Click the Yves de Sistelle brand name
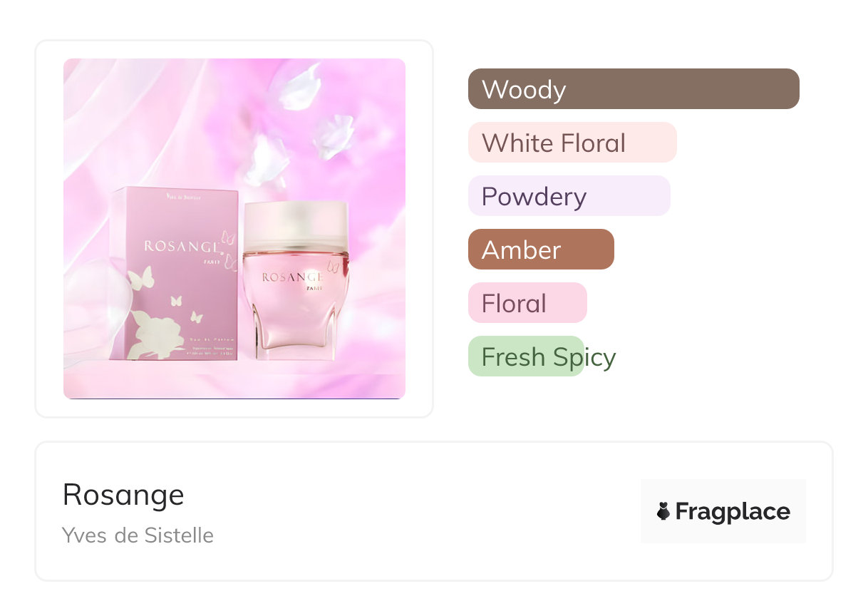Screen dimensions: 868x616 tap(138, 535)
